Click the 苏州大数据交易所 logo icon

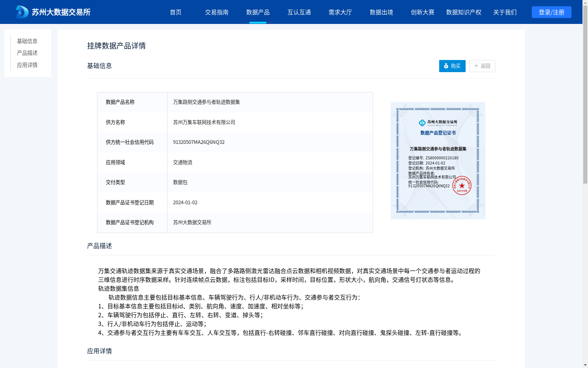point(22,12)
